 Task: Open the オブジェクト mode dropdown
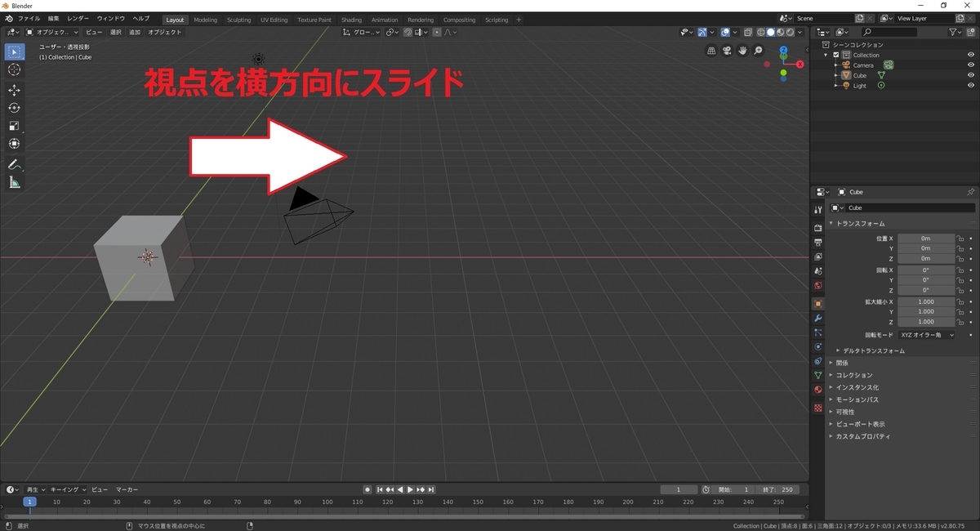(x=52, y=32)
